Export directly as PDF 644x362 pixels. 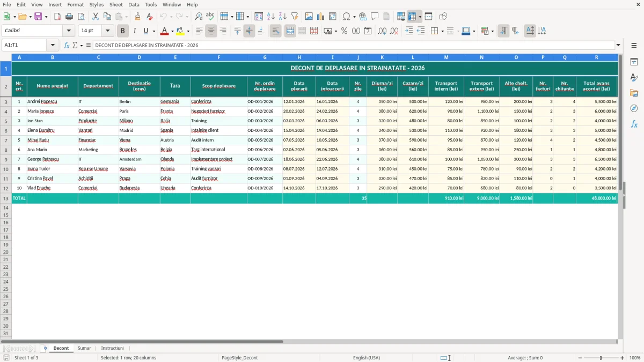pyautogui.click(x=57, y=17)
